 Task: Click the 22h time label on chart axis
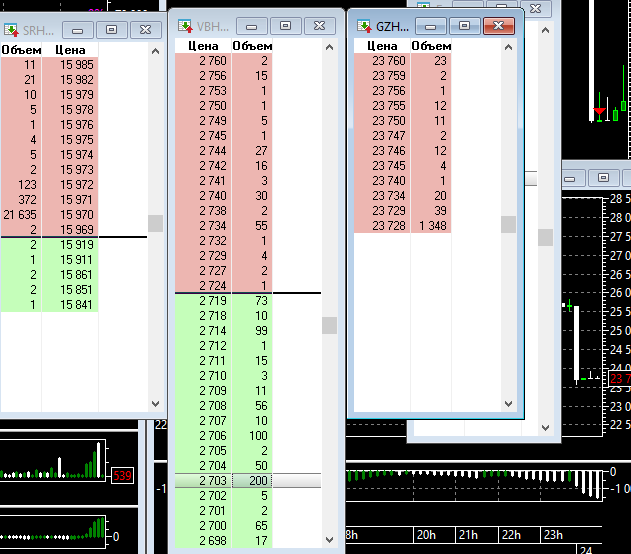[x=511, y=535]
